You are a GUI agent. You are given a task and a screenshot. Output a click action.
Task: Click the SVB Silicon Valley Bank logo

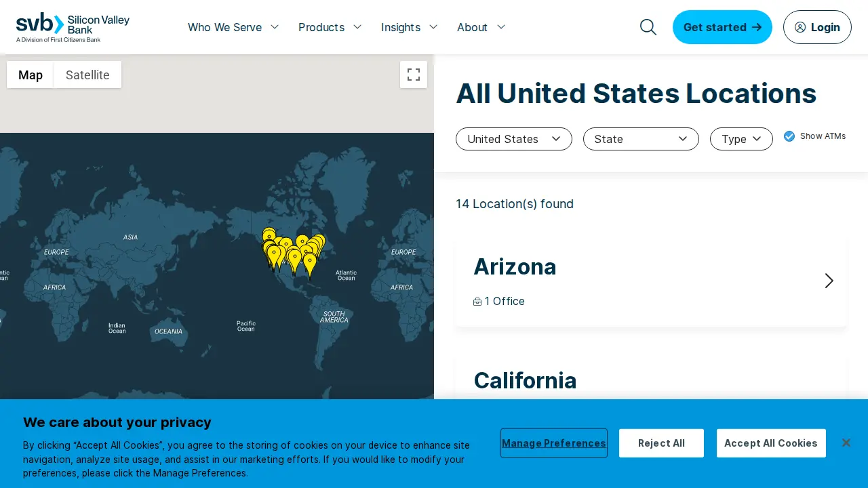[x=73, y=27]
